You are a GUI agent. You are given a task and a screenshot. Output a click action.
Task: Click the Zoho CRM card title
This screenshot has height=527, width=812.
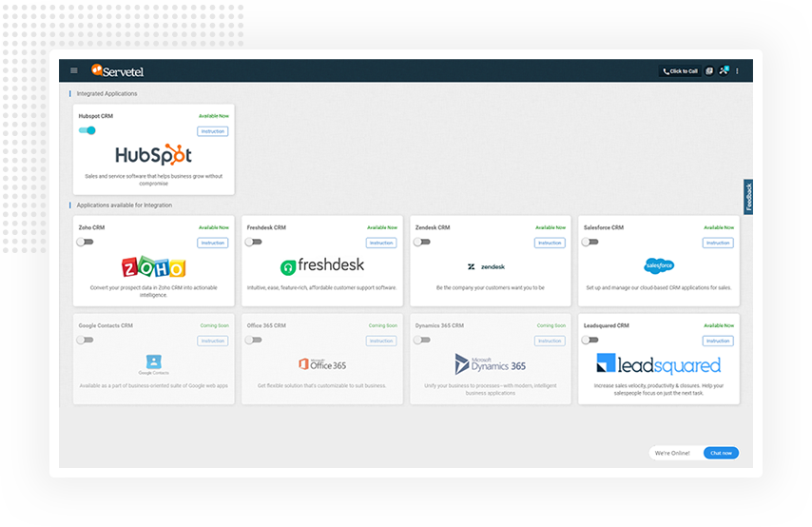(91, 227)
